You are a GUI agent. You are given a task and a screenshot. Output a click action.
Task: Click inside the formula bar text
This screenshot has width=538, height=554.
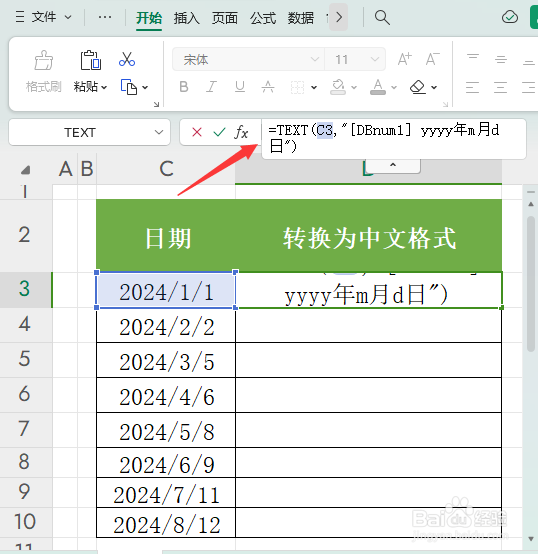pyautogui.click(x=394, y=139)
